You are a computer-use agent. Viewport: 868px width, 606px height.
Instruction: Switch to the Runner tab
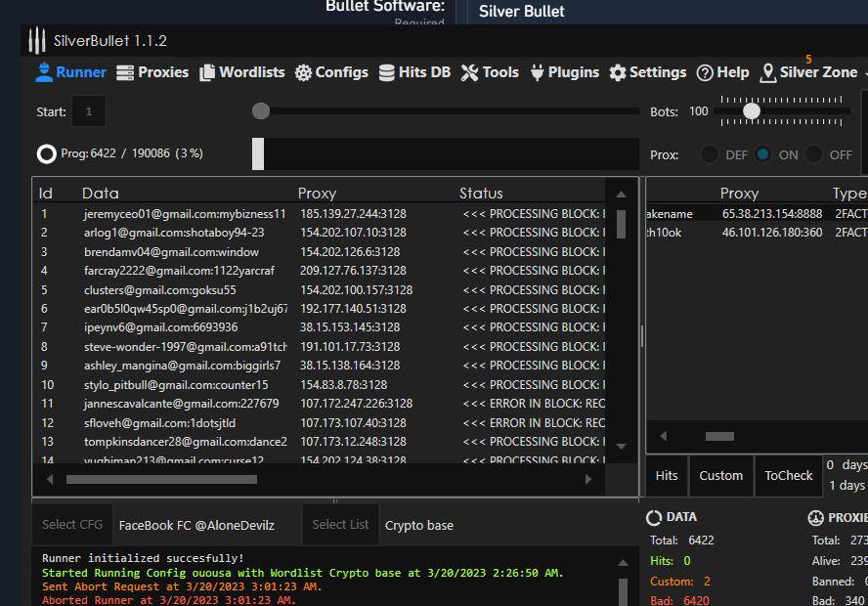click(x=71, y=72)
